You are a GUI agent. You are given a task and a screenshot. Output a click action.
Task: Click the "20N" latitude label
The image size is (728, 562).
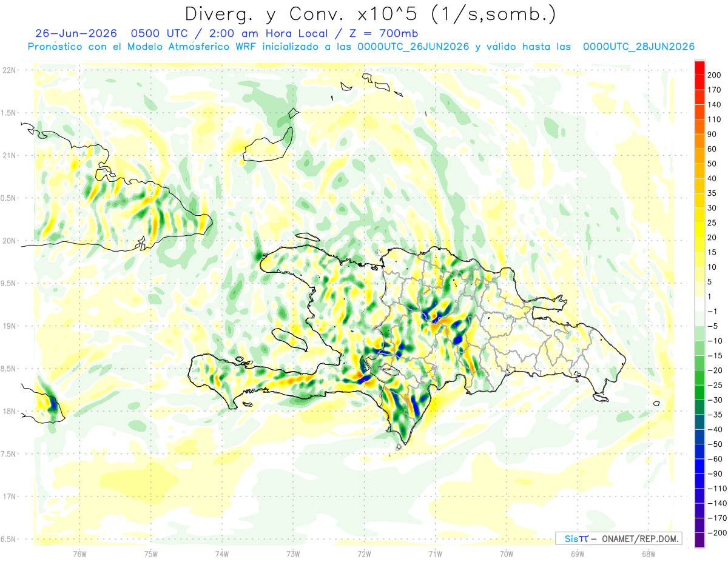coord(8,241)
